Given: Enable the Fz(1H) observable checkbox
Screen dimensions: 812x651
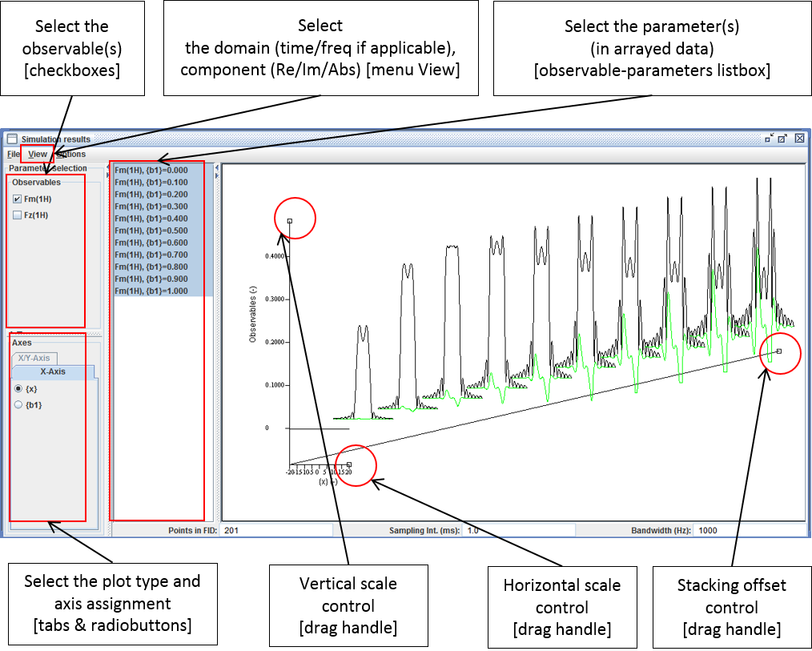Looking at the screenshot, I should 18,215.
